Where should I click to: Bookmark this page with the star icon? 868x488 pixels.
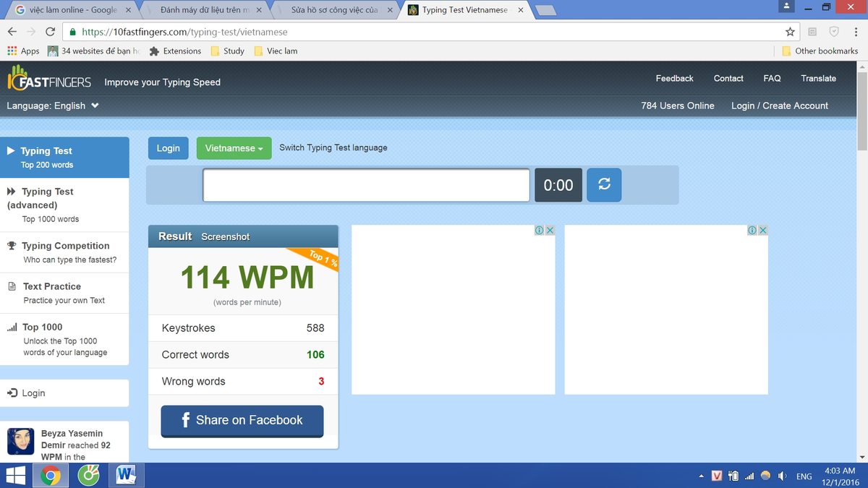click(790, 32)
